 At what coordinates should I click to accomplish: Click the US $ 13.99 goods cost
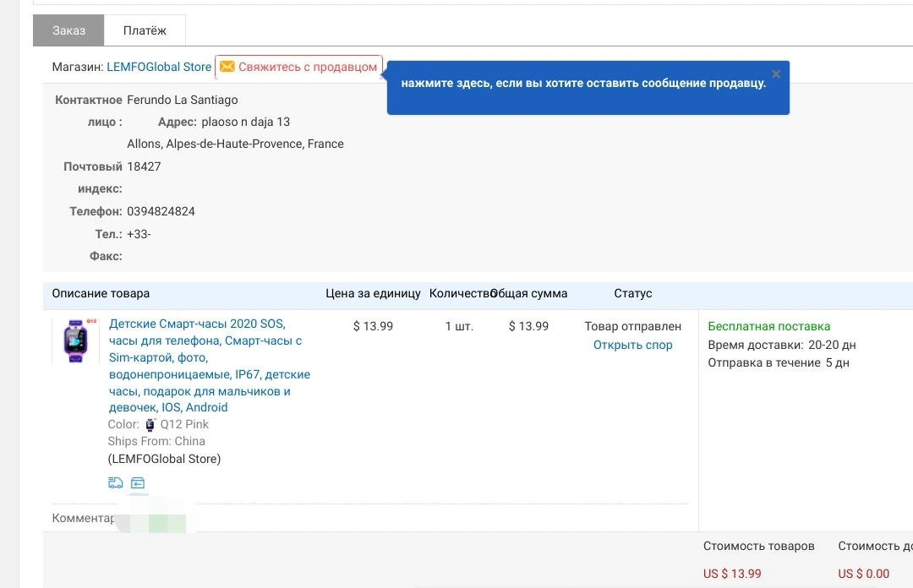732,574
